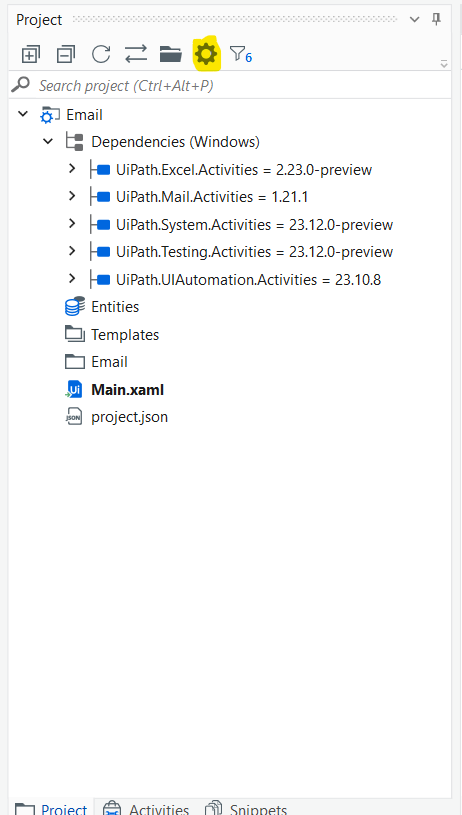Viewport: 462px width, 815px height.
Task: Click the Collapse All icon
Action: point(66,54)
